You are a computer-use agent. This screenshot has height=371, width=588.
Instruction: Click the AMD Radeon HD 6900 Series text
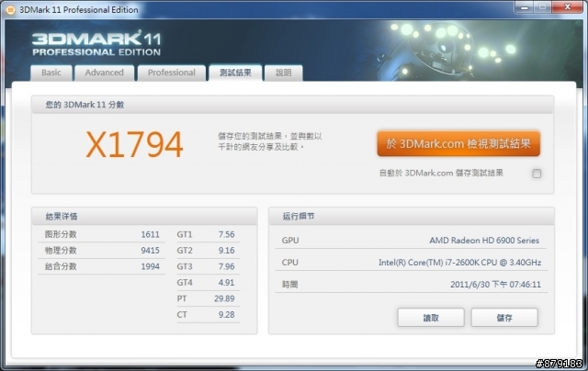(x=484, y=241)
